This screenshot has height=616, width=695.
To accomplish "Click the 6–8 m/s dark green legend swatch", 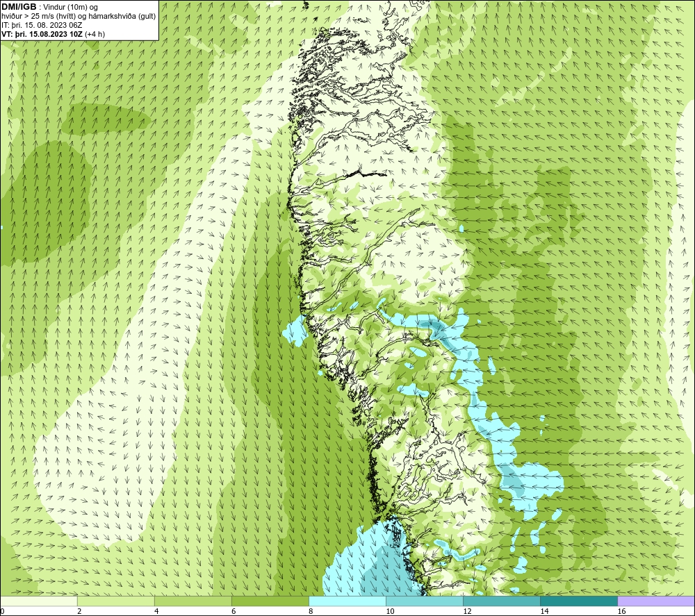I will 270,601.
